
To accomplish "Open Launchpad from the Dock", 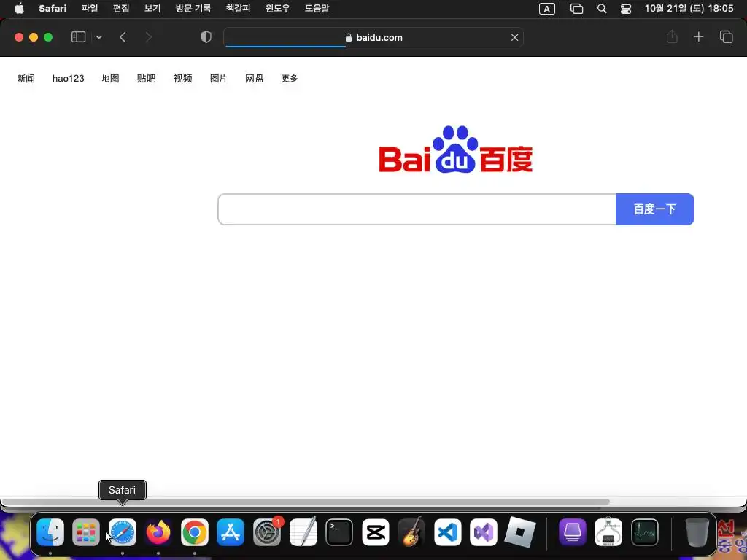I will (x=86, y=532).
